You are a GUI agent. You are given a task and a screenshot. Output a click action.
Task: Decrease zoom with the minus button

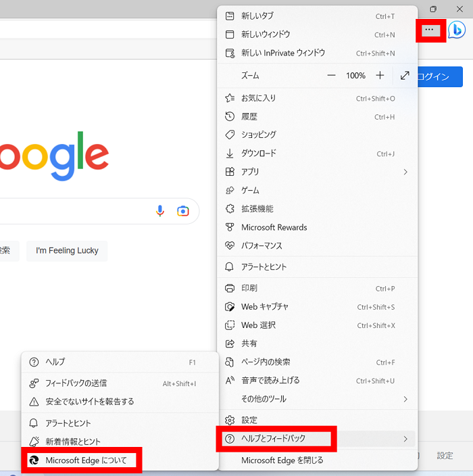click(331, 75)
